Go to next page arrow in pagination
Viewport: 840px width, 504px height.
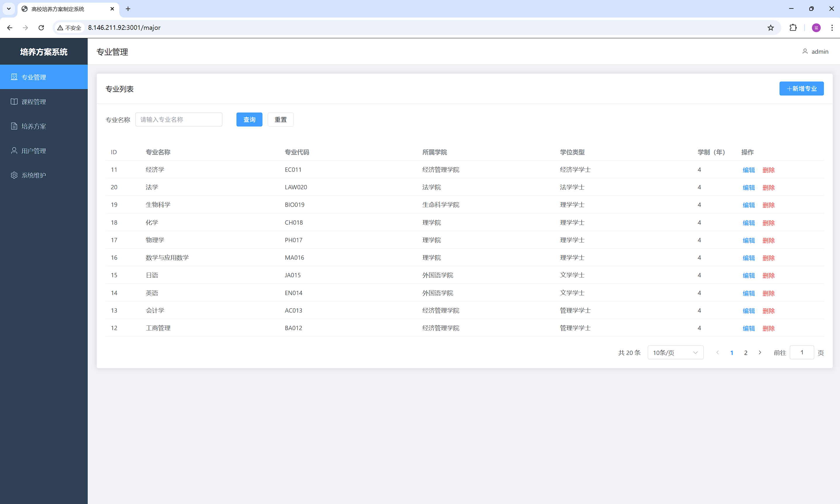[x=760, y=353]
